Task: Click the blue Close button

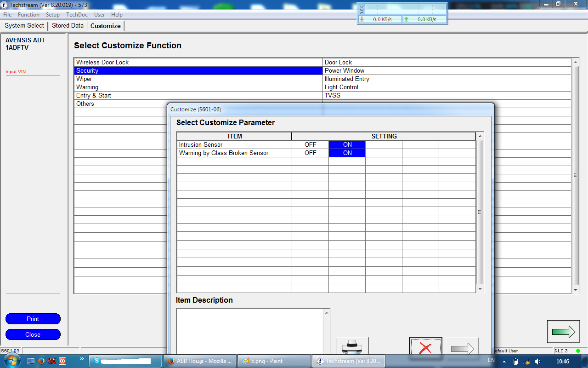Action: [33, 334]
